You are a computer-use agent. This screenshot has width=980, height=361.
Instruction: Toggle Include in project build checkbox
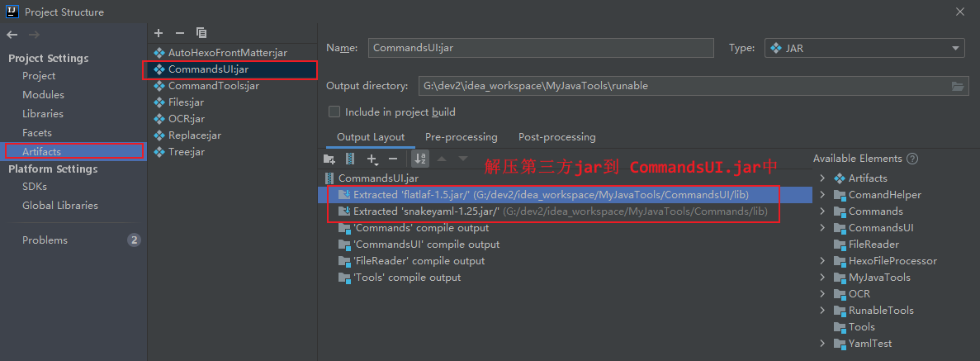(x=335, y=112)
